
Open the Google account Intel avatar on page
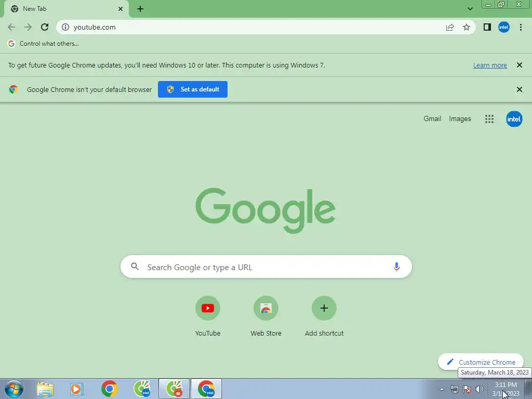pos(514,119)
